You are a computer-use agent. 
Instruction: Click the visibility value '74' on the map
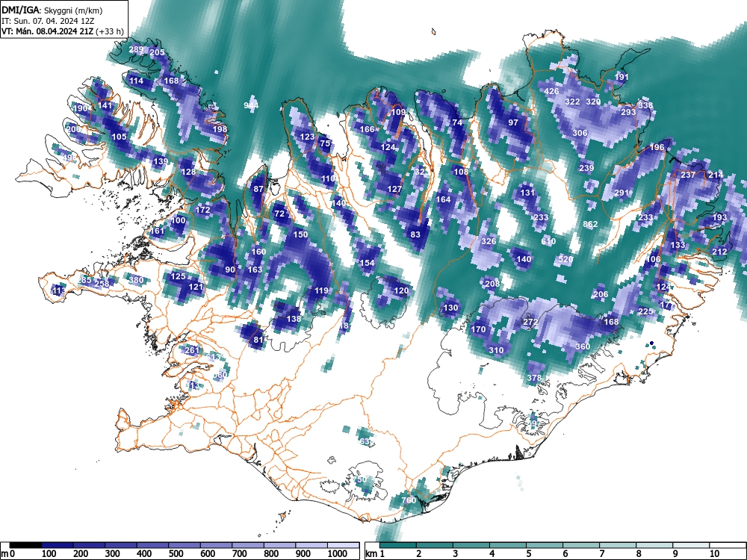(457, 122)
